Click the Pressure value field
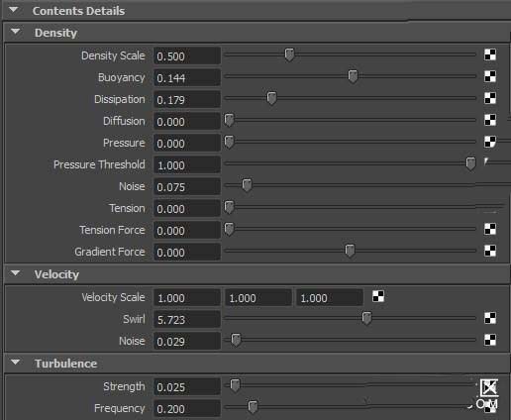This screenshot has width=511, height=420. click(x=187, y=143)
